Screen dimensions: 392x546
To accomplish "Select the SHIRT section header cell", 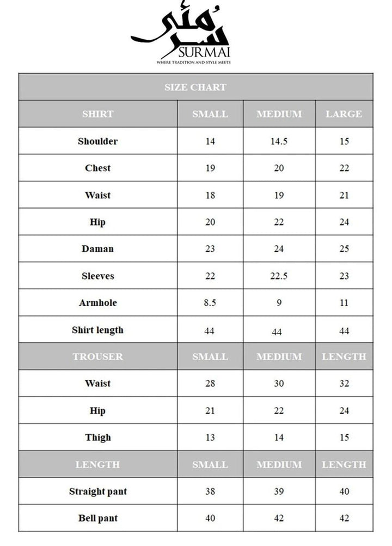I will 98,114.
